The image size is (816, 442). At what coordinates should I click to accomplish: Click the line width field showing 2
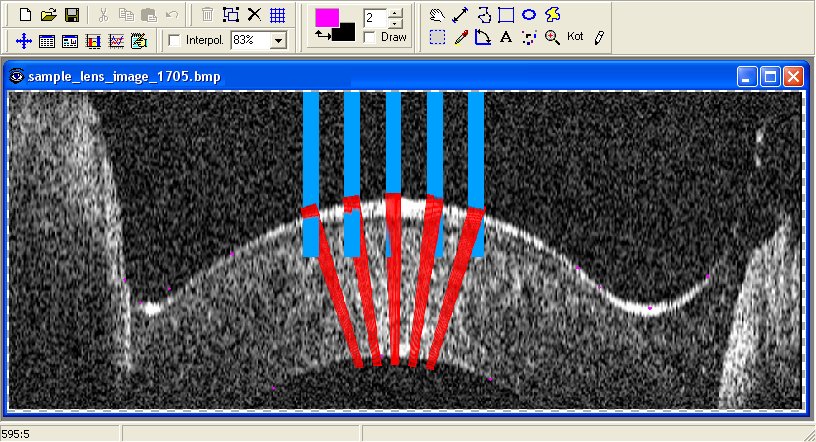click(376, 18)
